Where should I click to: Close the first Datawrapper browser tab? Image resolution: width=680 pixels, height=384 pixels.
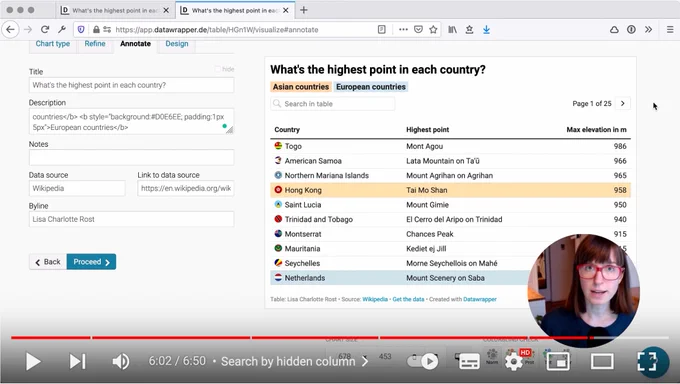[x=166, y=10]
